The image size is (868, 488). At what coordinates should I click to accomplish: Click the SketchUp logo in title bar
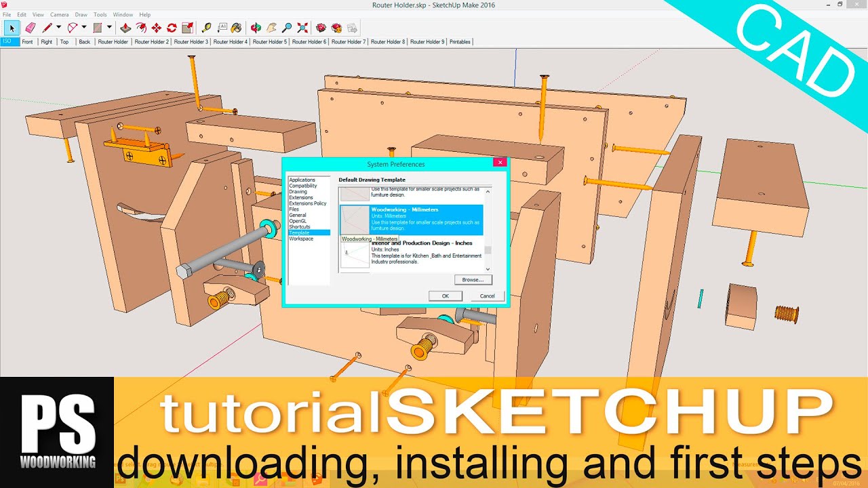(x=4, y=4)
